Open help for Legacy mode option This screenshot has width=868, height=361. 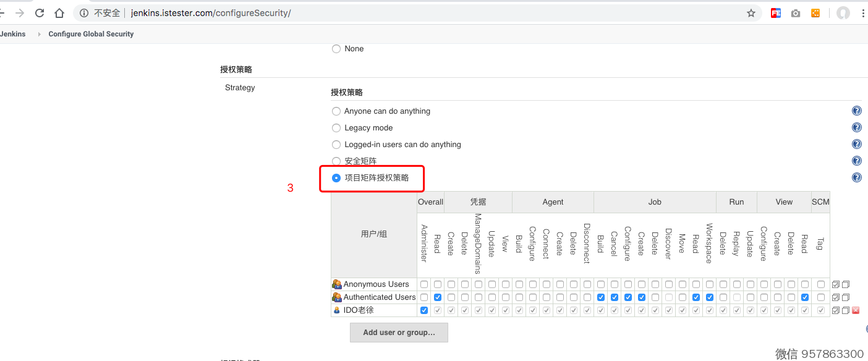[x=856, y=128]
